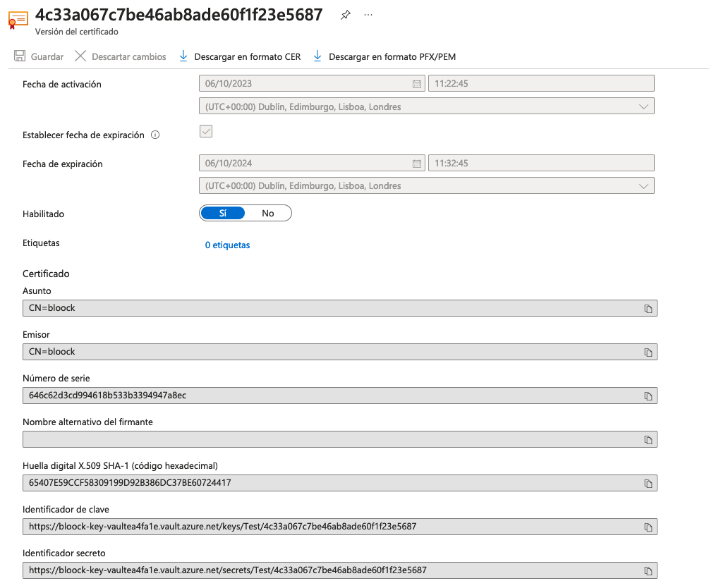Open the Fecha de expiración calendar picker
The image size is (709, 588).
416,163
